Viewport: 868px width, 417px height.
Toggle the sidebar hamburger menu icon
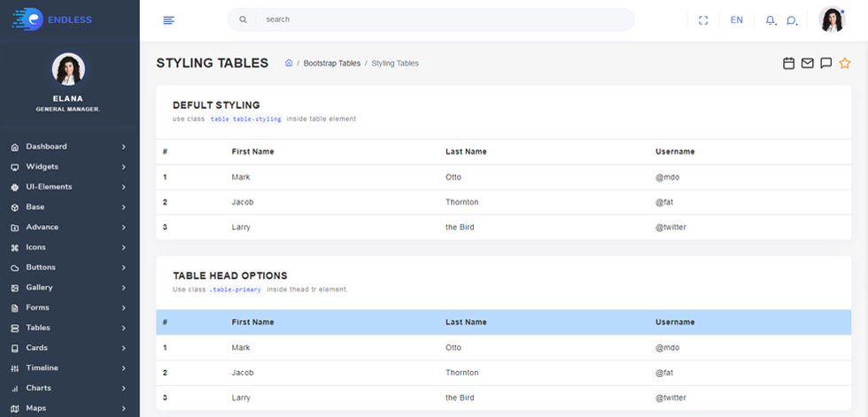click(169, 20)
